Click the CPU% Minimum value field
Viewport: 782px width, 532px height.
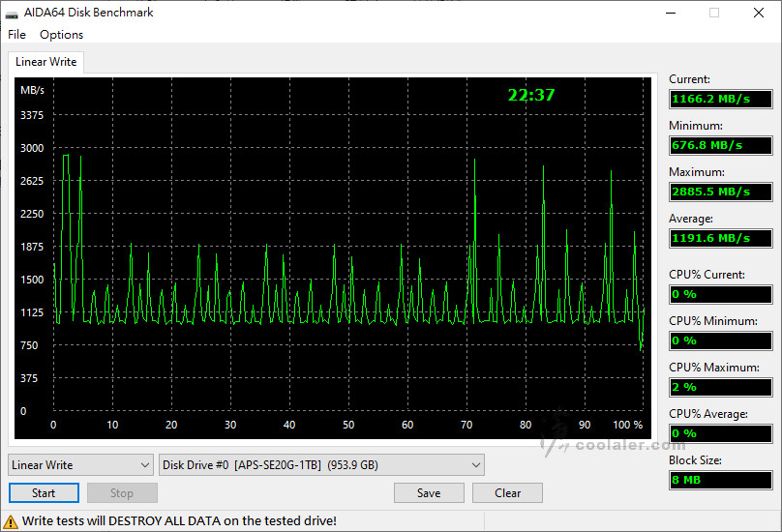(x=721, y=340)
